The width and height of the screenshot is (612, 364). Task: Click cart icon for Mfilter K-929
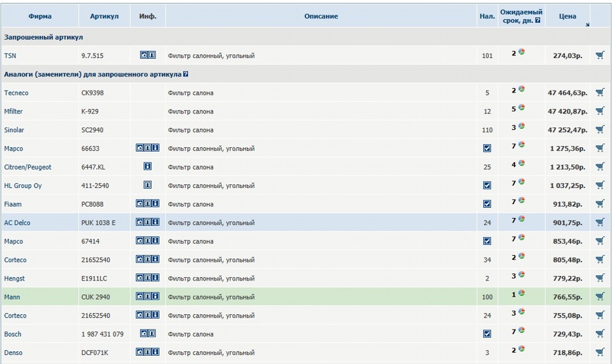tap(600, 111)
